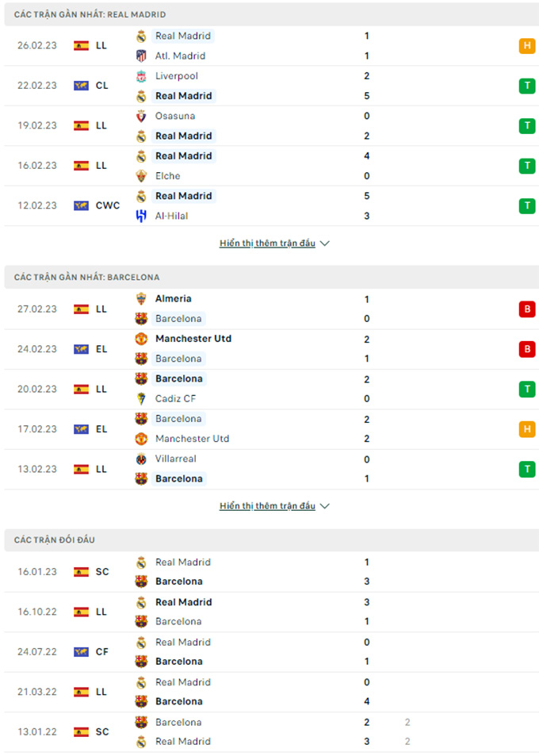Viewport: 539px width, 756px height.
Task: Click the Villarreal club crest icon
Action: (141, 459)
